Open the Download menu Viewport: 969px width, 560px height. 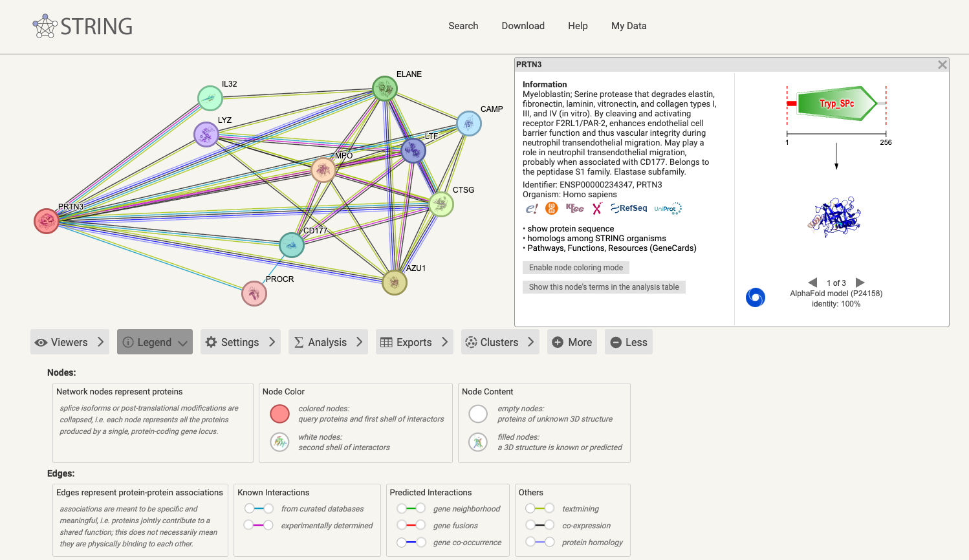coord(523,26)
